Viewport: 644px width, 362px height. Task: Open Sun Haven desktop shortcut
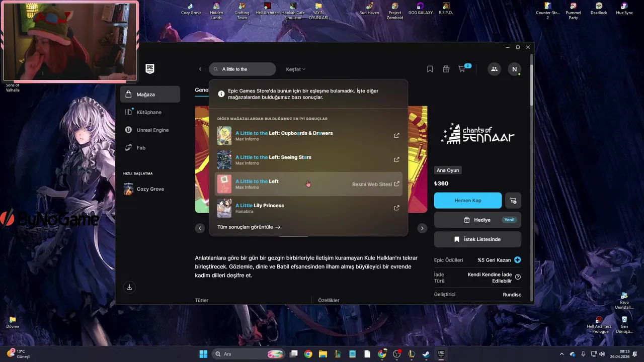click(370, 9)
